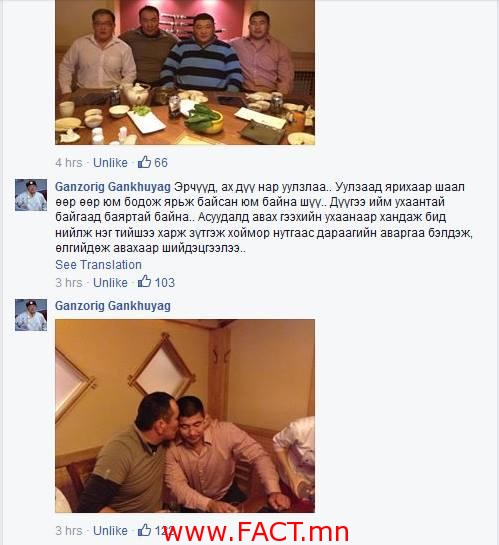View the 103 people who liked the comment
This screenshot has height=545, width=499.
point(164,283)
